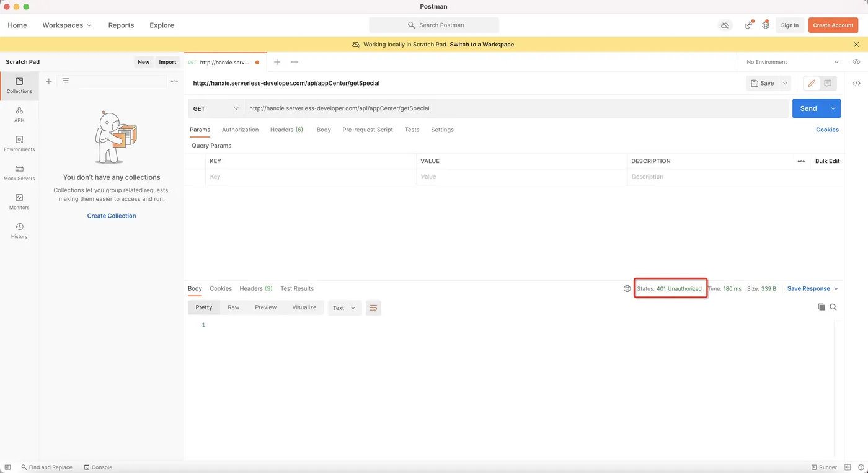The width and height of the screenshot is (868, 473).
Task: Toggle the sidebar icon in the status bar
Action: 8,467
